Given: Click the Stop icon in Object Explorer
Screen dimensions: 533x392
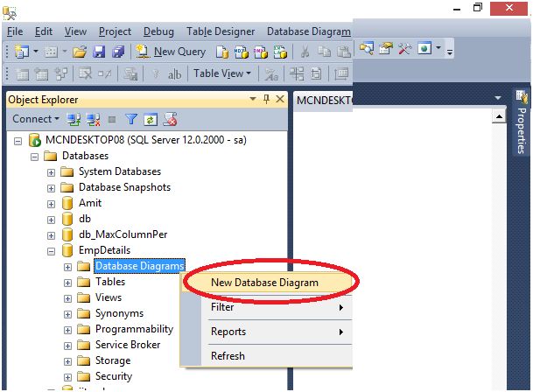Looking at the screenshot, I should 112,119.
